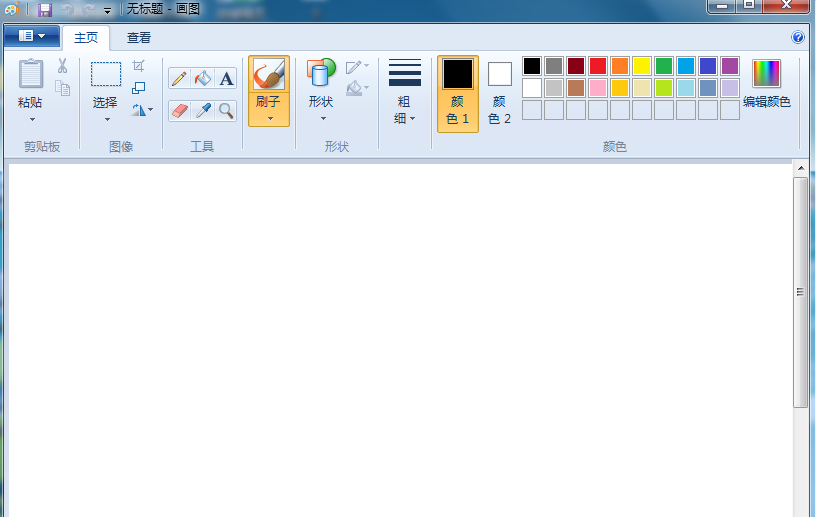
Task: Select the Color picker eyedropper tool
Action: 202,111
